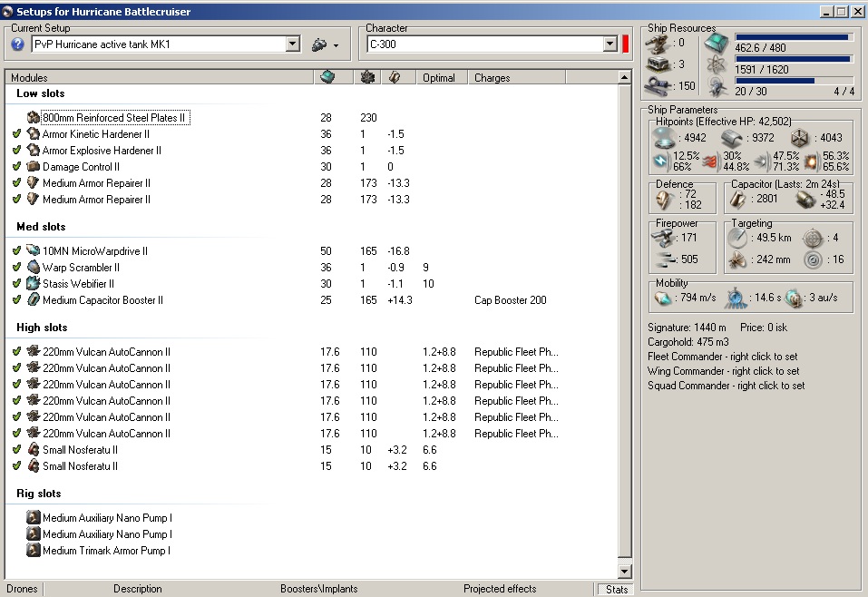868x597 pixels.
Task: Toggle the first Medium Armor Repairer II checkmark
Action: coord(16,182)
